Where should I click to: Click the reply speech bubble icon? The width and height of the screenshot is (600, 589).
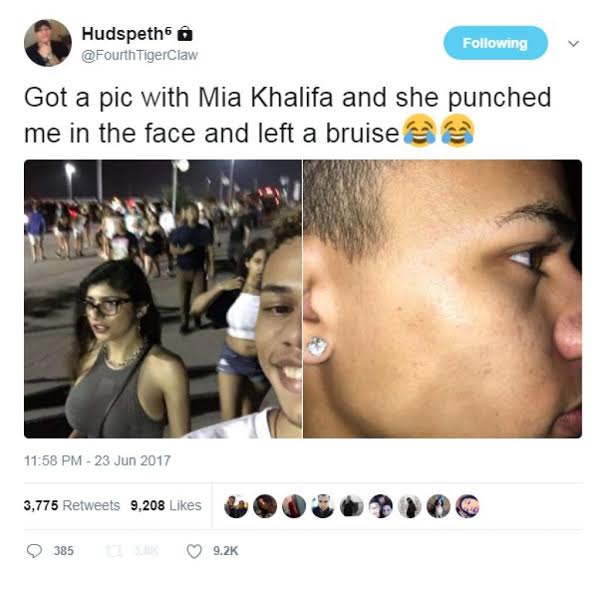tap(34, 551)
